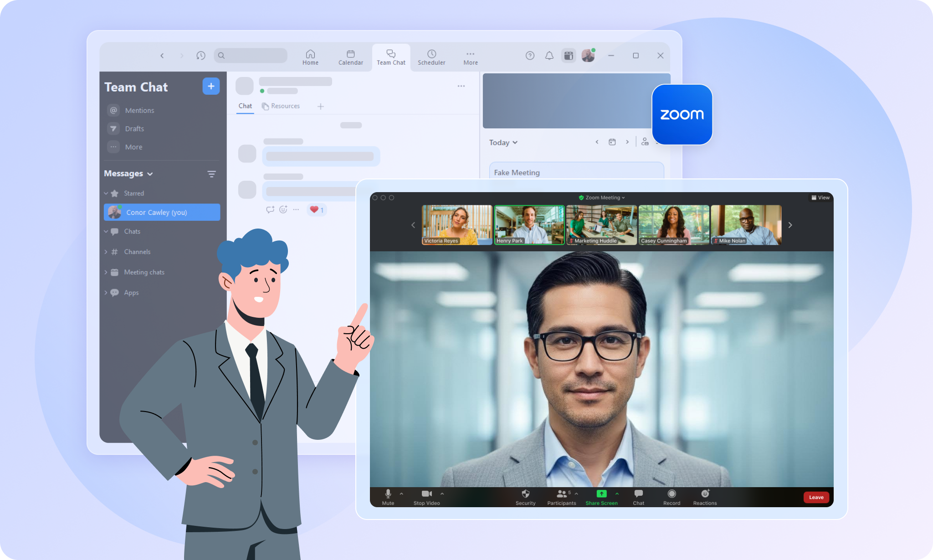933x560 pixels.
Task: Open the history clock icon
Action: click(x=201, y=56)
